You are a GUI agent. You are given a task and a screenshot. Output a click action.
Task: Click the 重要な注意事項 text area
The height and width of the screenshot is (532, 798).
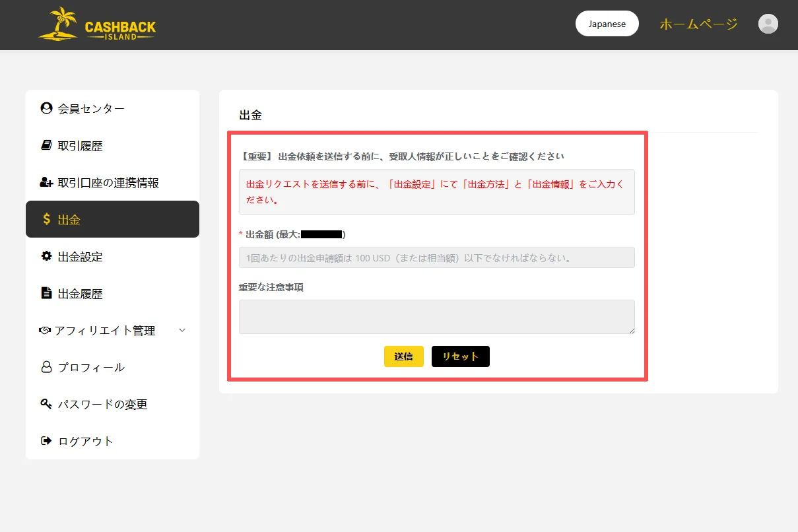(436, 317)
